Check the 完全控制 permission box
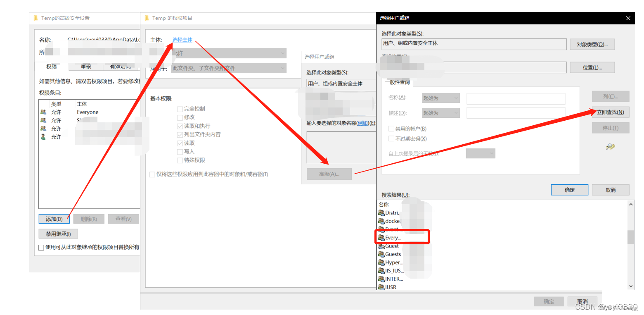Image resolution: width=644 pixels, height=315 pixels. (x=180, y=109)
